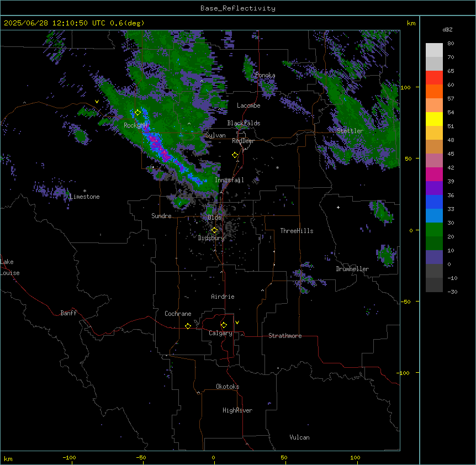
Task: Click the Lacombe city label
Action: tap(248, 105)
